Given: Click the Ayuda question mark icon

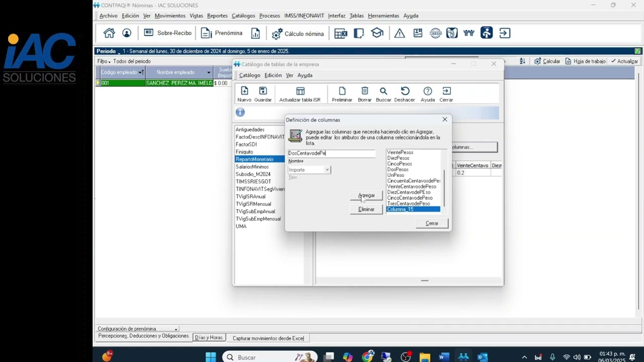Looking at the screenshot, I should (x=428, y=94).
